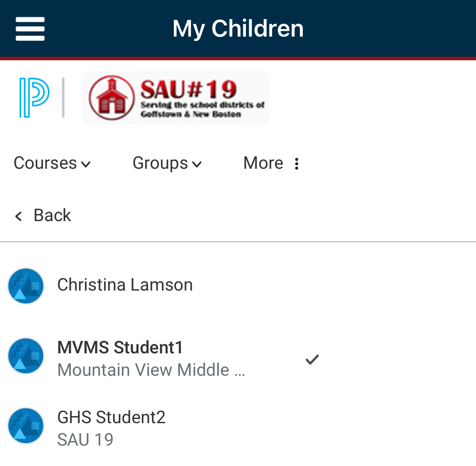Click the three-dot More options icon

pyautogui.click(x=297, y=164)
